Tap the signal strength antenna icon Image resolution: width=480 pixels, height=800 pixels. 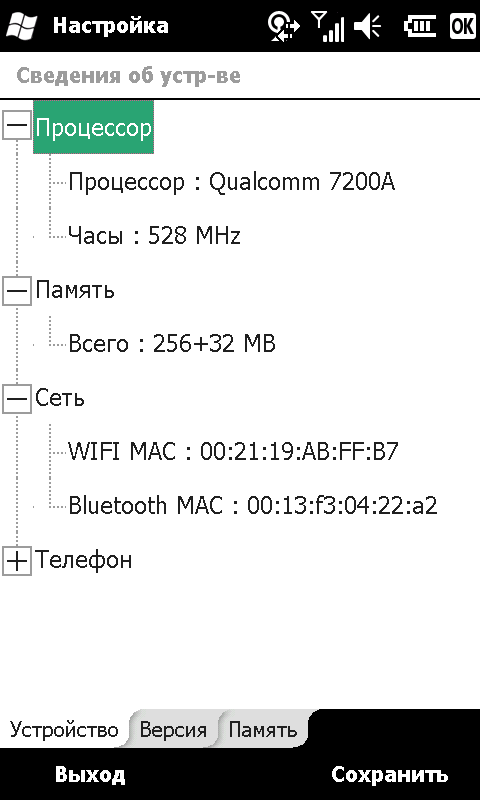pyautogui.click(x=327, y=27)
